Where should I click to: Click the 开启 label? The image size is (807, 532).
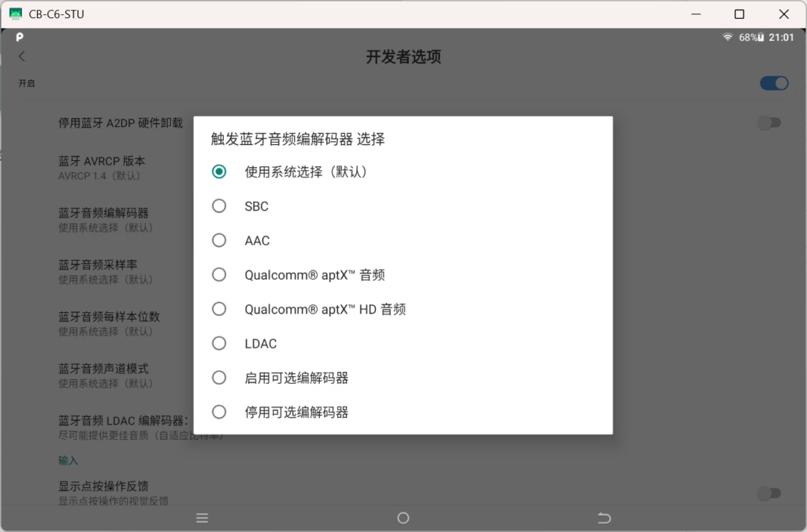coord(27,84)
